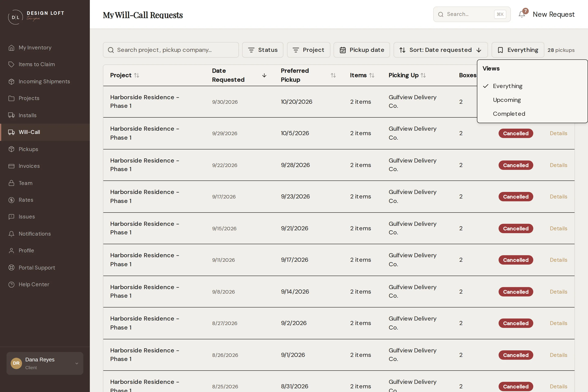
Task: Click the Notifications bell in sidebar
Action: 11,234
